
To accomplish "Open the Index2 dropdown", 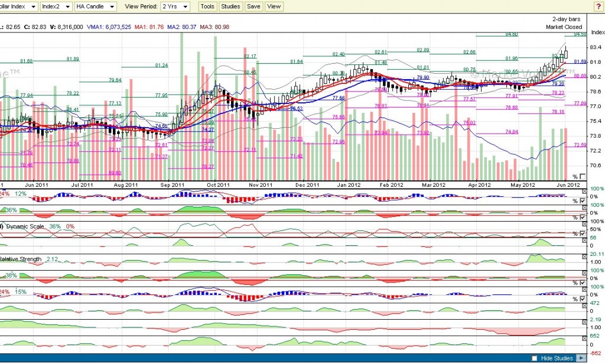I will coord(56,6).
